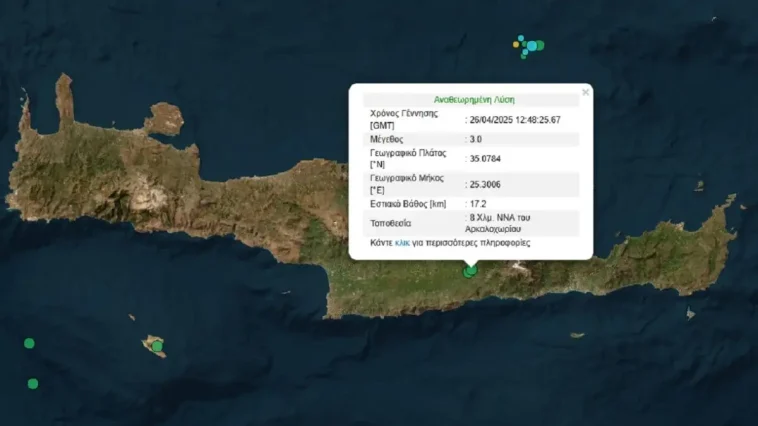Click the 'Αναθεωρημένη Λύση' popup heading

(469, 100)
